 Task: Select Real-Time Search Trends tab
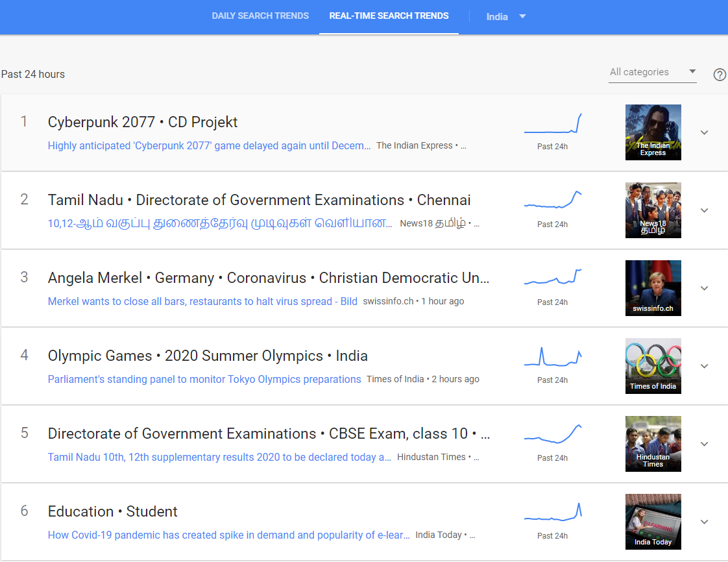coord(389,16)
